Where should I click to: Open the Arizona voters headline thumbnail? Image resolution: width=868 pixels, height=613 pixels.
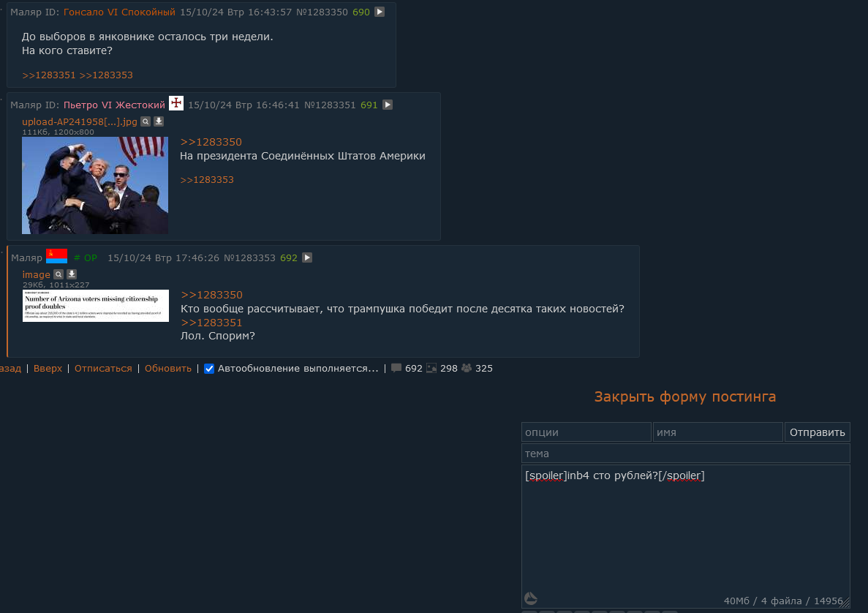click(x=95, y=306)
